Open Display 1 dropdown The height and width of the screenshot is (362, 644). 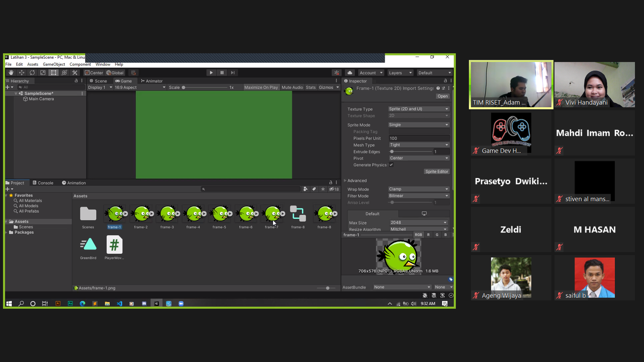[100, 87]
